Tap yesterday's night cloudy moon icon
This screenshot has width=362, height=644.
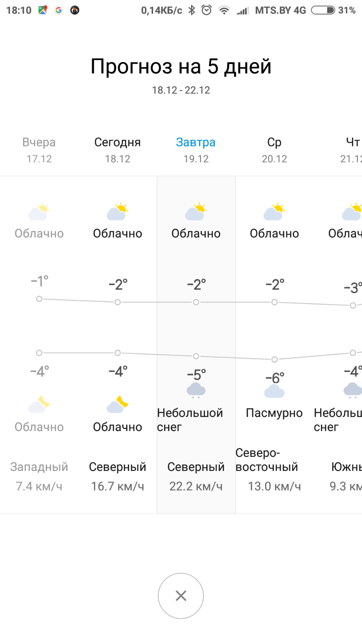(x=39, y=405)
